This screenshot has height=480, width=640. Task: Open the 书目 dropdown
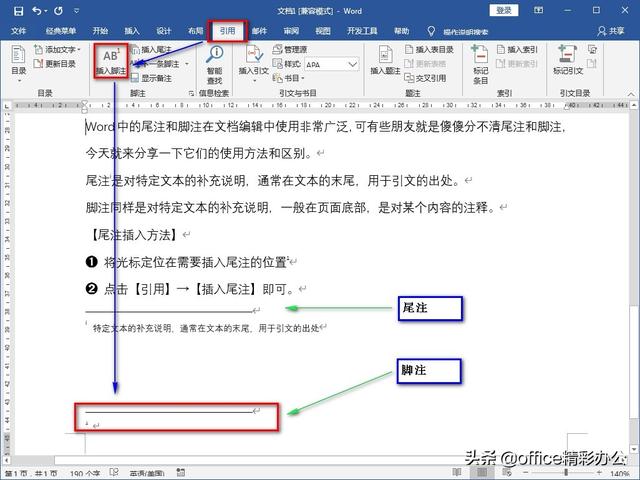pyautogui.click(x=289, y=78)
